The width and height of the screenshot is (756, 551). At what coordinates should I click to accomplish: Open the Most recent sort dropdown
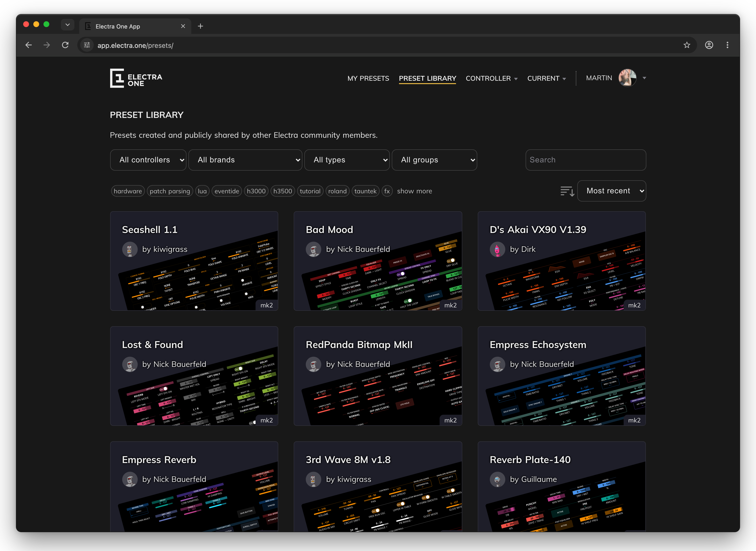(611, 191)
